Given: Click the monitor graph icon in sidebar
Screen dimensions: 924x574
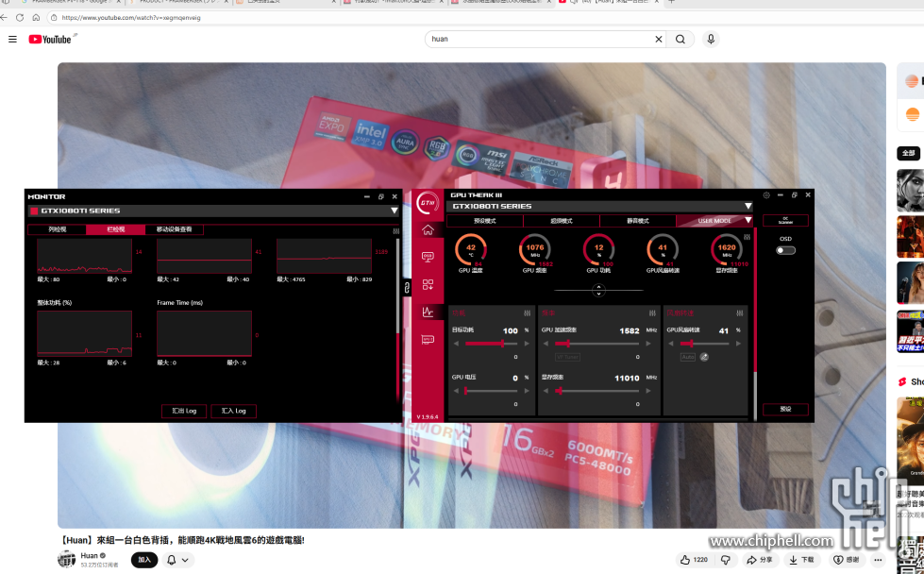Looking at the screenshot, I should 428,312.
